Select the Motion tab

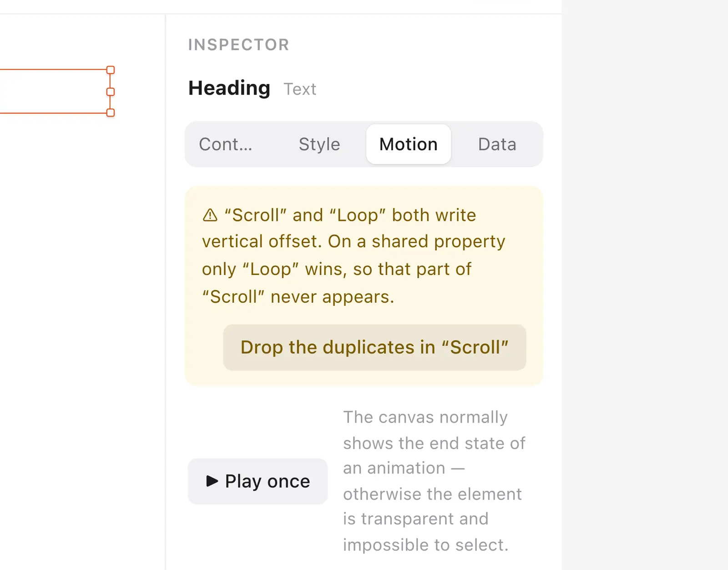[409, 144]
